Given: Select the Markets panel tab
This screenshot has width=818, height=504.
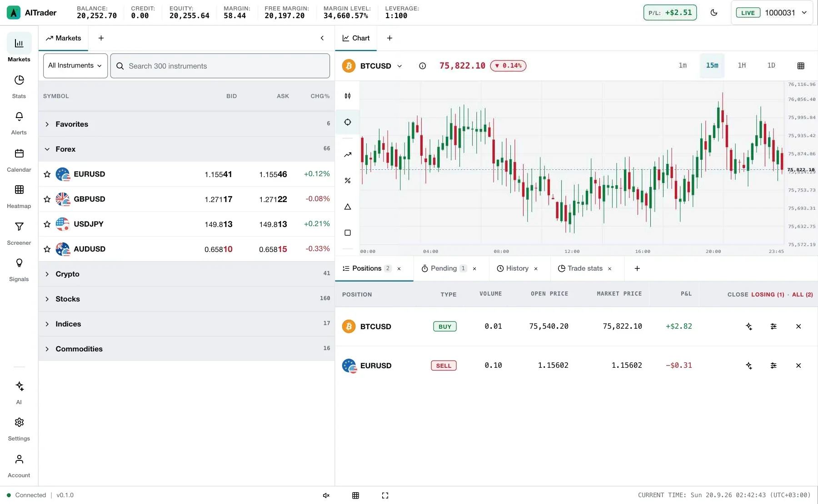Looking at the screenshot, I should tap(64, 38).
